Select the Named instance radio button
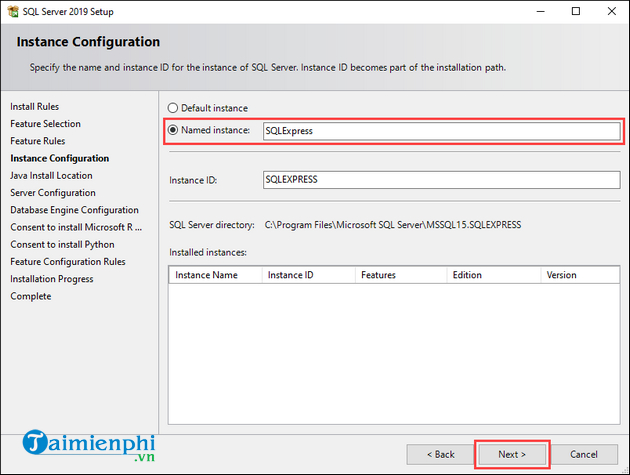This screenshot has width=630, height=475. tap(173, 130)
